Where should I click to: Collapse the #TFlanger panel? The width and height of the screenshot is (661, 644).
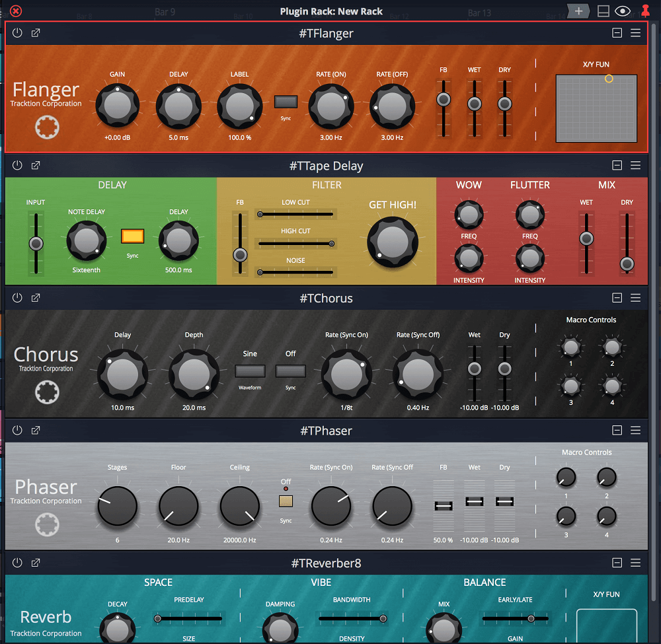[x=617, y=33]
